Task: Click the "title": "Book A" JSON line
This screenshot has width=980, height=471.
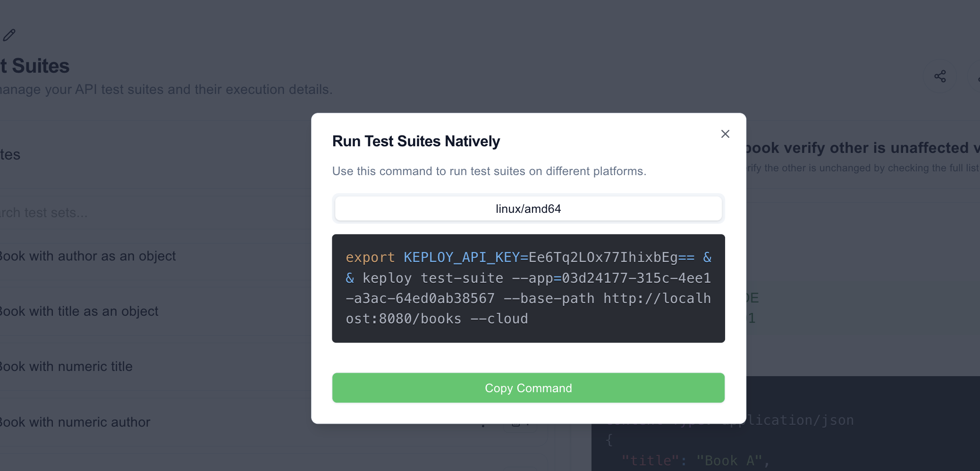Action: pos(694,461)
